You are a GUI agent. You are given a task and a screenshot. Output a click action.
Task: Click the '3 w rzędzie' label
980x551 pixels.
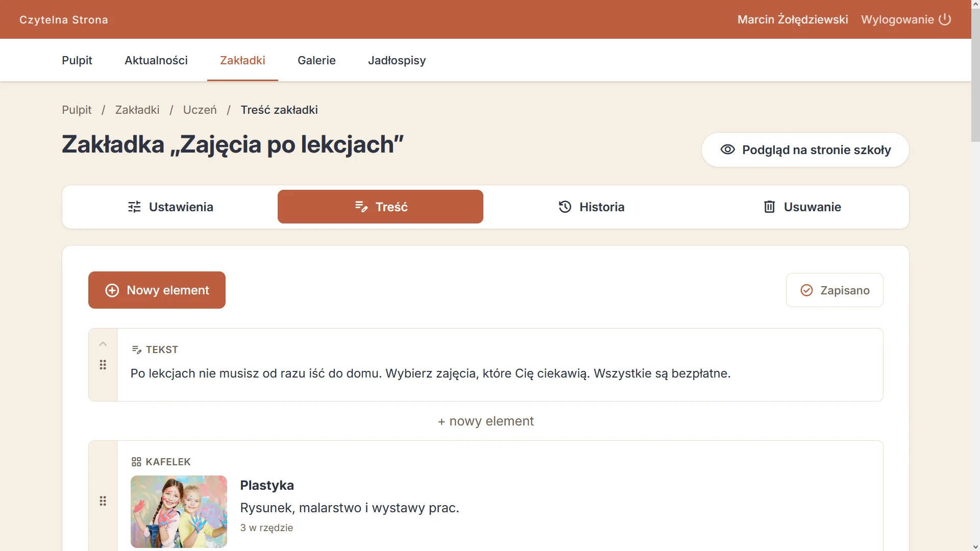(x=266, y=528)
